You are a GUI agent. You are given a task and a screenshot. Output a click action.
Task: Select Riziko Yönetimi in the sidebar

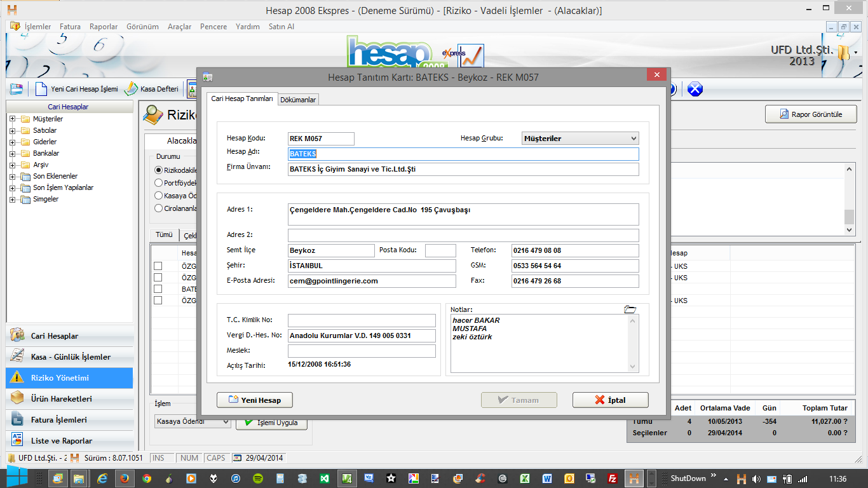(70, 378)
